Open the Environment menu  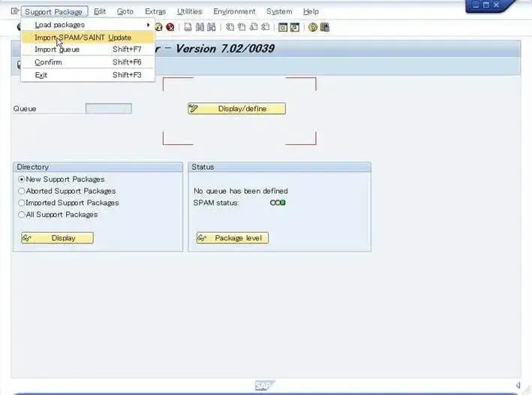(x=234, y=11)
